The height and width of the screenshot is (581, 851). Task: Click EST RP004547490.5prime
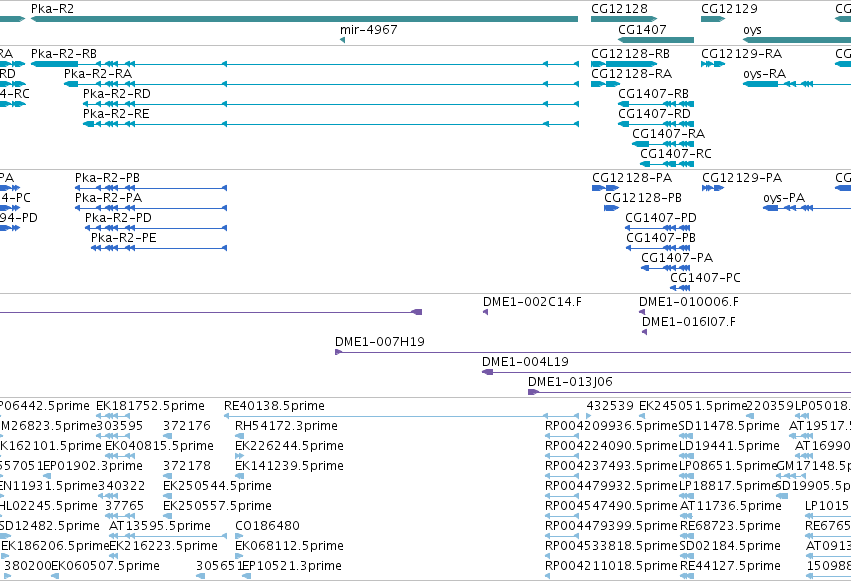point(562,516)
